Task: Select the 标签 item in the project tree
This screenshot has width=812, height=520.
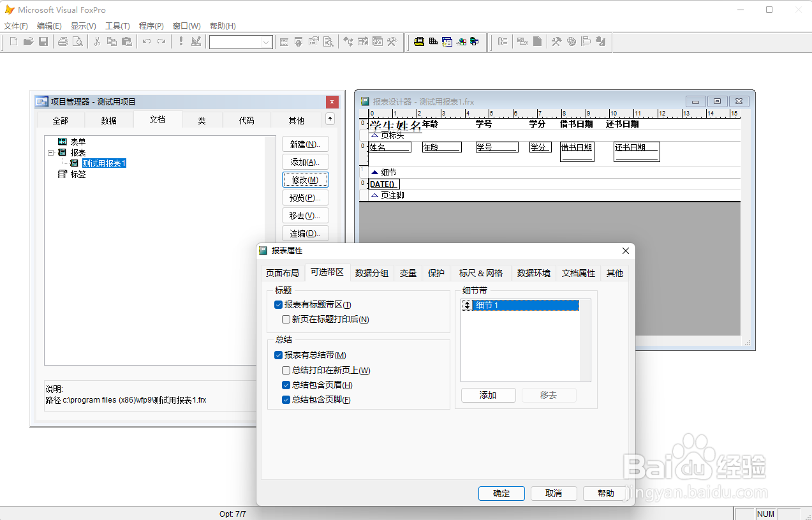Action: 78,174
